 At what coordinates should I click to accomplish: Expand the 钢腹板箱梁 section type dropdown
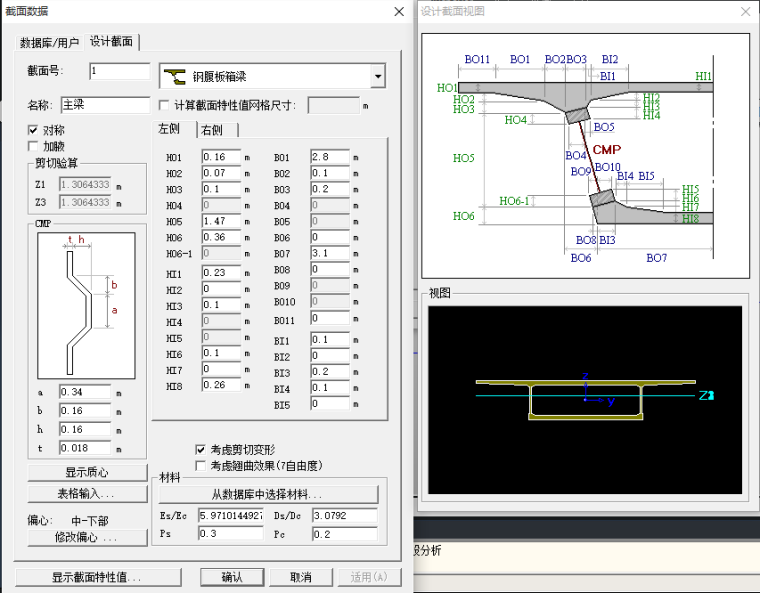click(377, 76)
